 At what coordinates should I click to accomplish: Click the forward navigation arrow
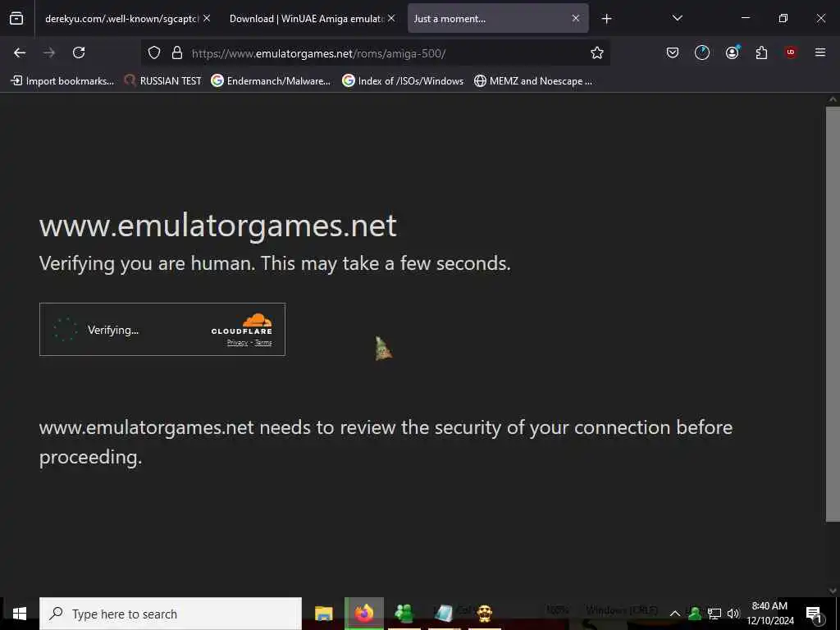point(49,52)
